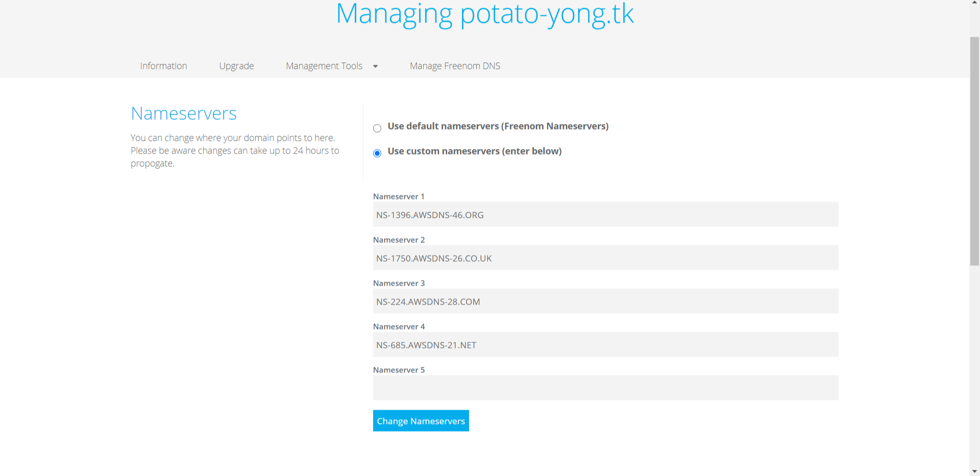Click the Nameserver 2 input field
The width and height of the screenshot is (980, 476).
[x=605, y=258]
